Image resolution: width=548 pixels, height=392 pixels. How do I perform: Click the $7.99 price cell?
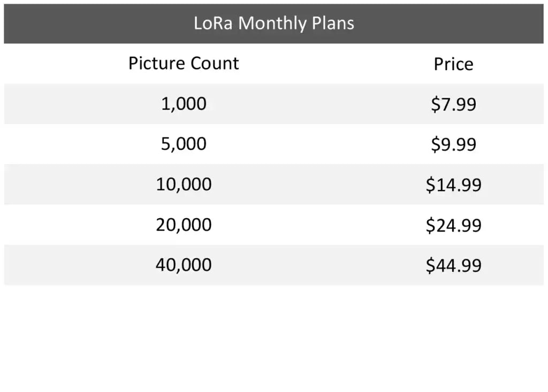pyautogui.click(x=453, y=104)
